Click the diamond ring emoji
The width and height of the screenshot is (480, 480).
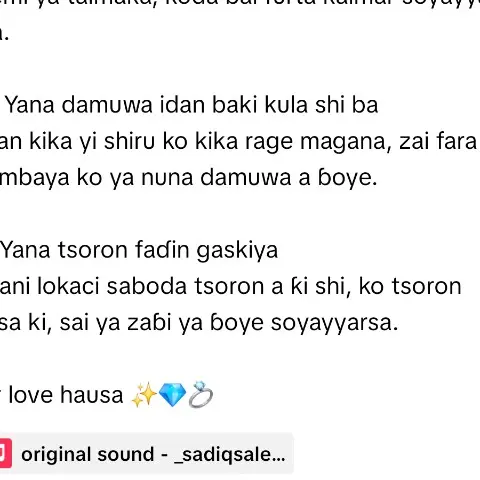click(201, 395)
